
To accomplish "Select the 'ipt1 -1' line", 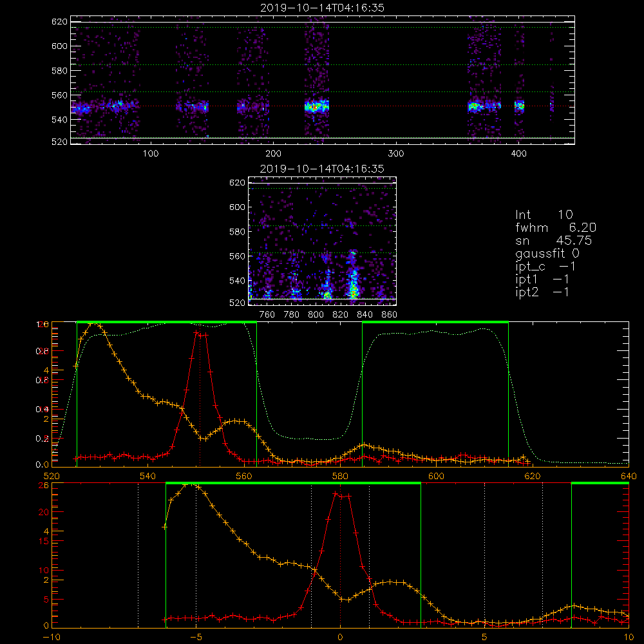I will [542, 279].
